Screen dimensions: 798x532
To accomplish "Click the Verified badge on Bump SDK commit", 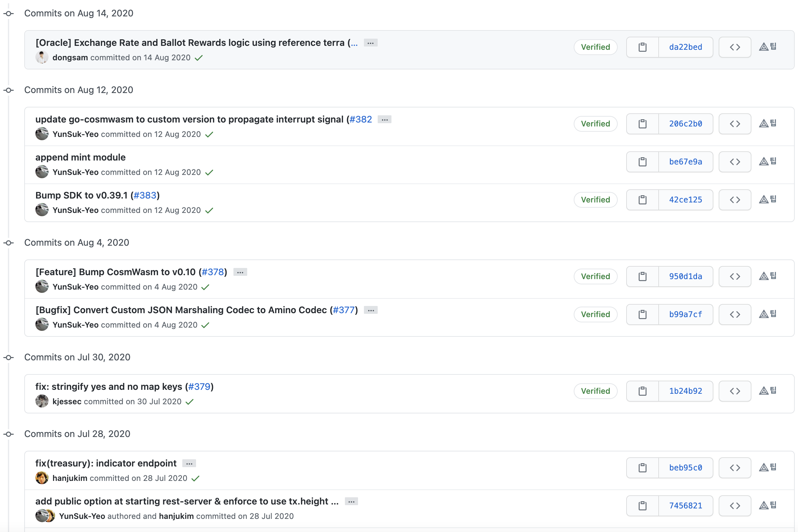I will point(595,200).
